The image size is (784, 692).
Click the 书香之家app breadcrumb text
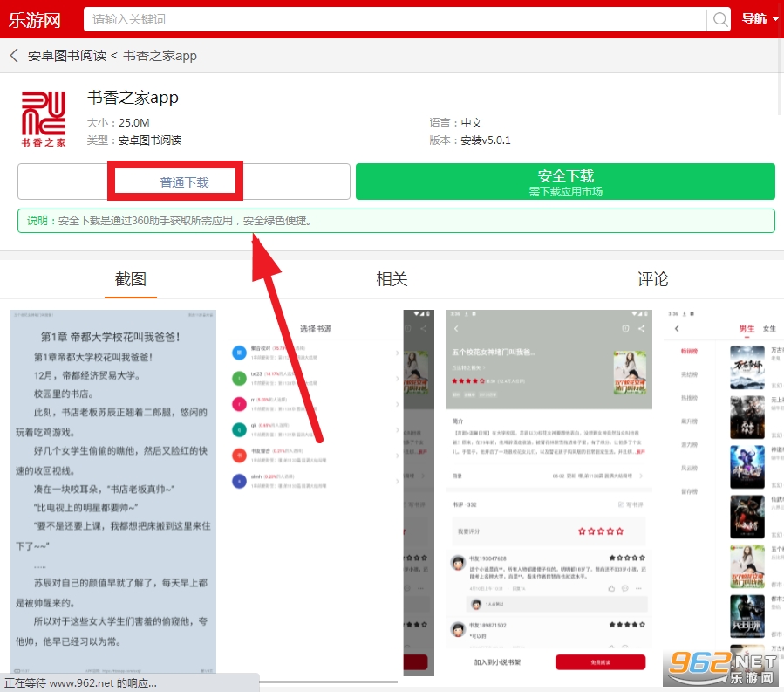coord(160,56)
